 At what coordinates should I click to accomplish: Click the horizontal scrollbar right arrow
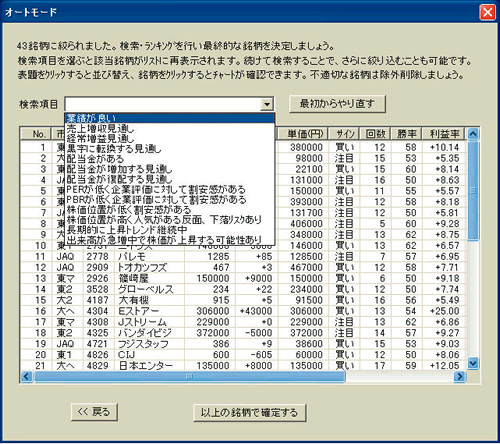click(460, 376)
